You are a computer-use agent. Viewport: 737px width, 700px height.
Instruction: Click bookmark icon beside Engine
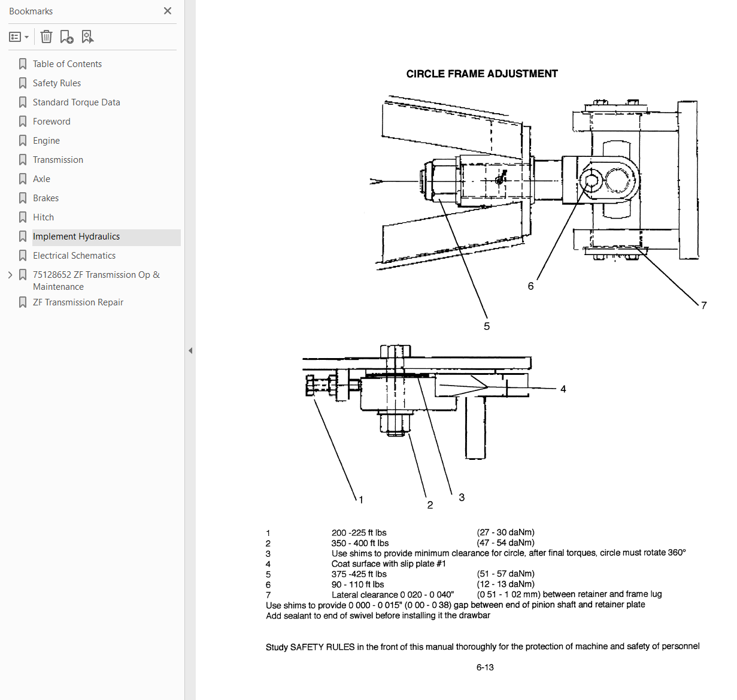[x=23, y=141]
